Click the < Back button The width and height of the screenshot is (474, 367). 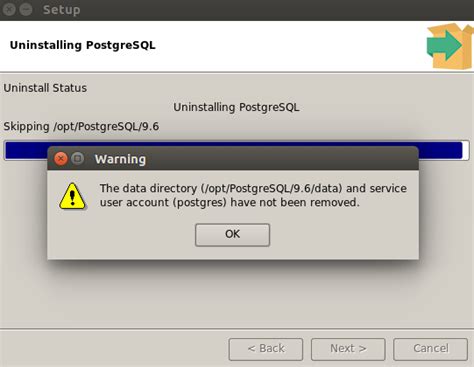pyautogui.click(x=266, y=349)
